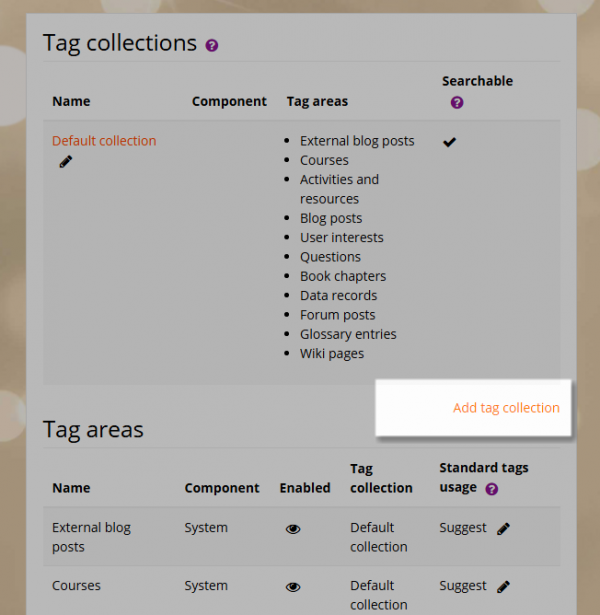The width and height of the screenshot is (600, 615).
Task: Click External blog posts in Tag areas list
Action: click(357, 141)
